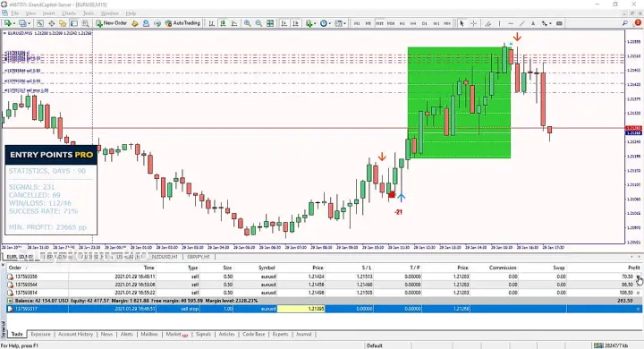The image size is (644, 349).
Task: Open the Exposure terminal tab
Action: (x=40, y=334)
